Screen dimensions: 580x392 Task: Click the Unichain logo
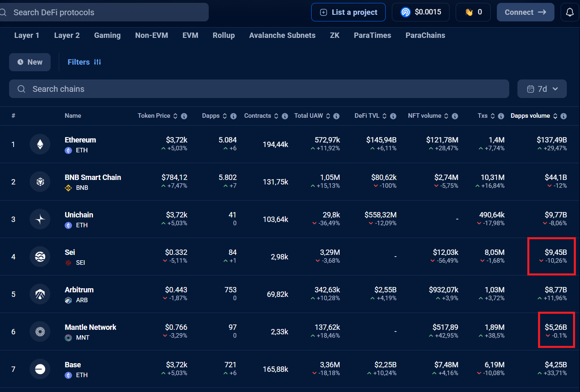40,219
